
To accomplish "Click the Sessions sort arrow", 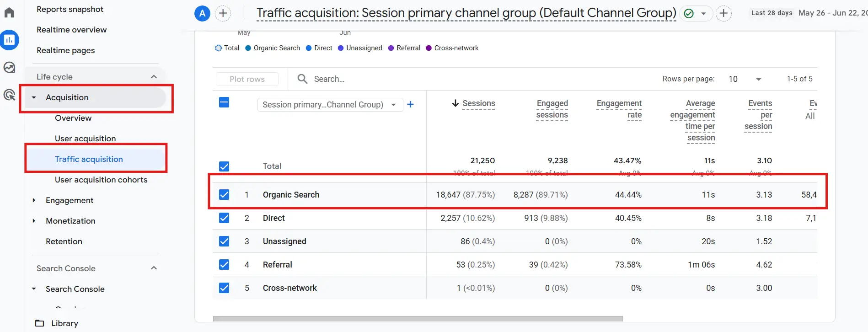I will tap(455, 103).
